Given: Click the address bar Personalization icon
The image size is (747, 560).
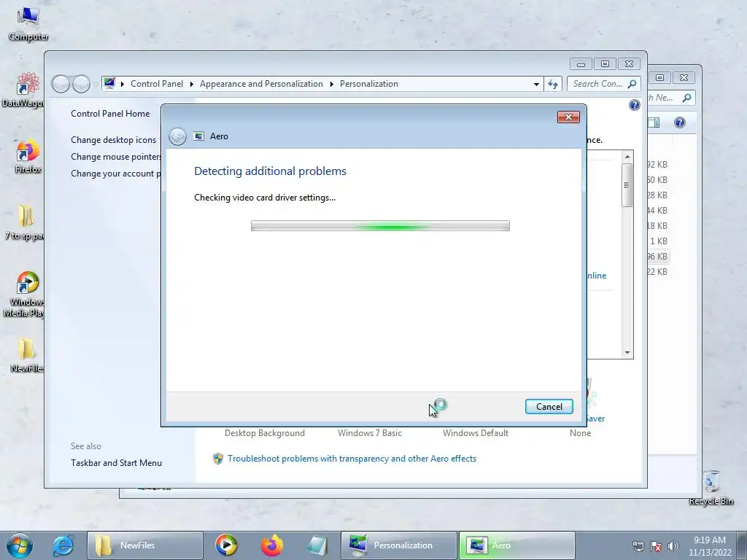Looking at the screenshot, I should coord(109,83).
